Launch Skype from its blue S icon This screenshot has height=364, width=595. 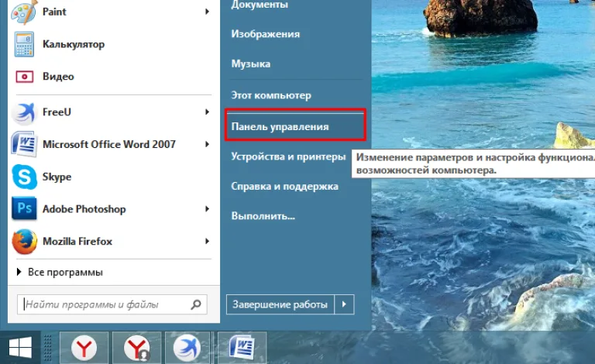[x=24, y=177]
